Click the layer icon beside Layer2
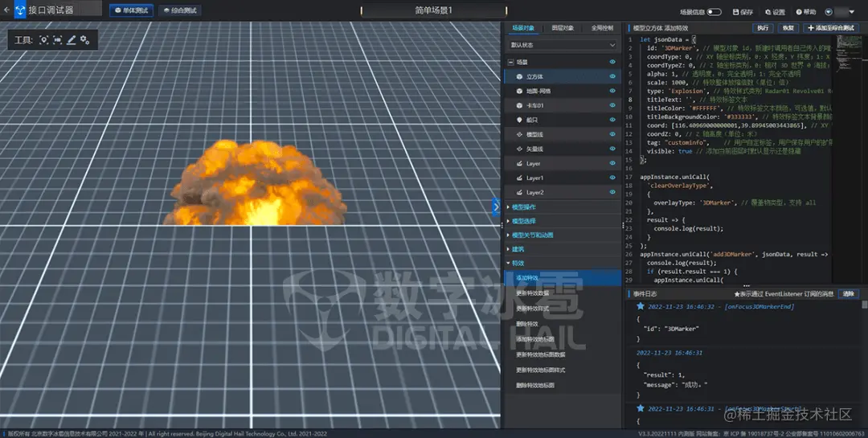This screenshot has height=438, width=868. coord(519,192)
